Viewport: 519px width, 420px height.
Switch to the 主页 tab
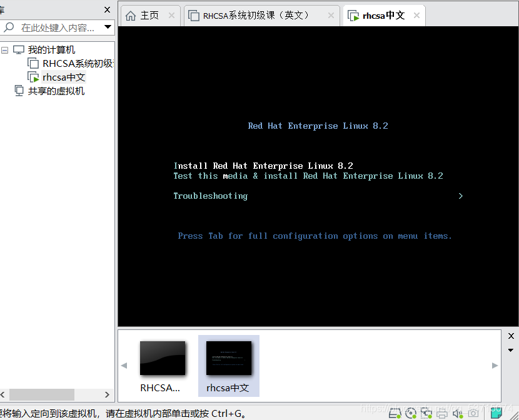pyautogui.click(x=150, y=16)
